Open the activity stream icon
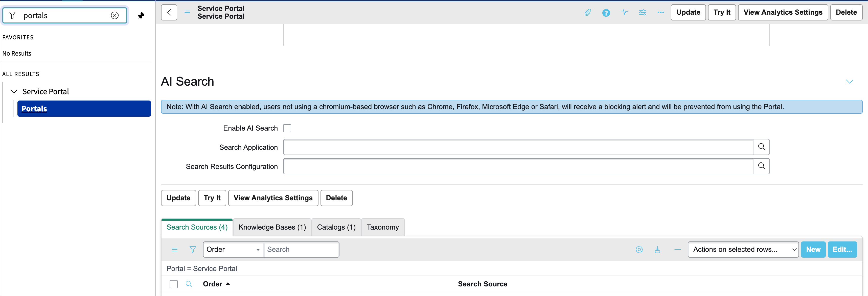The image size is (868, 296). point(624,12)
